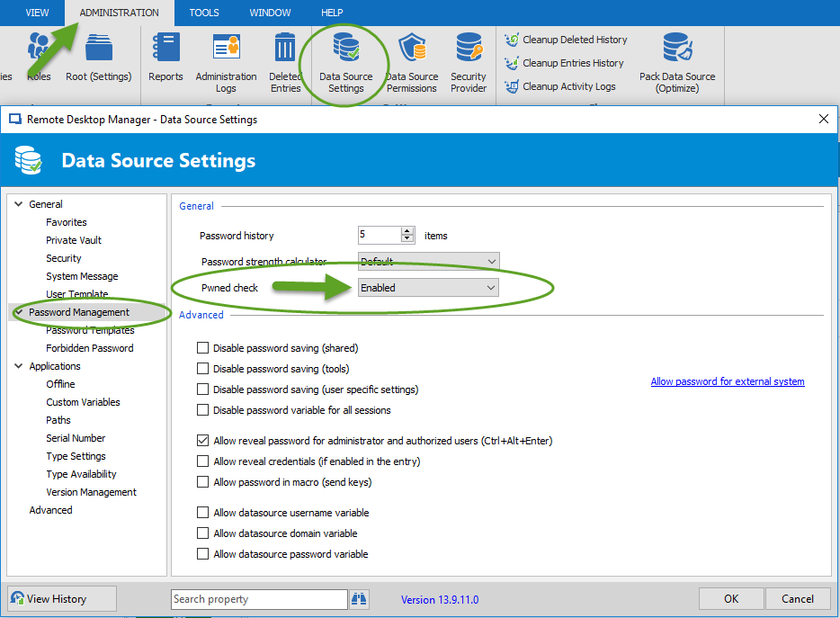Screen dimensions: 840x618
Task: Increase Password history with up arrow
Action: pyautogui.click(x=408, y=231)
